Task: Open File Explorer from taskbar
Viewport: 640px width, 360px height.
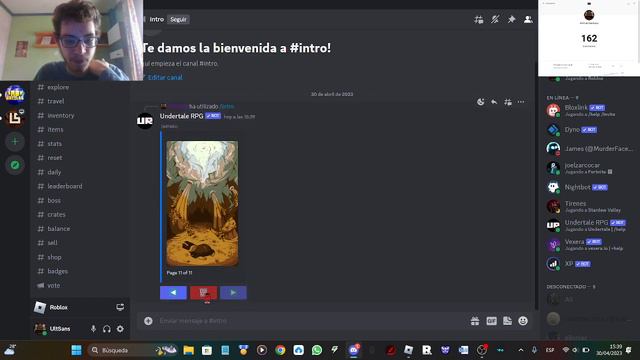Action: coord(189,350)
